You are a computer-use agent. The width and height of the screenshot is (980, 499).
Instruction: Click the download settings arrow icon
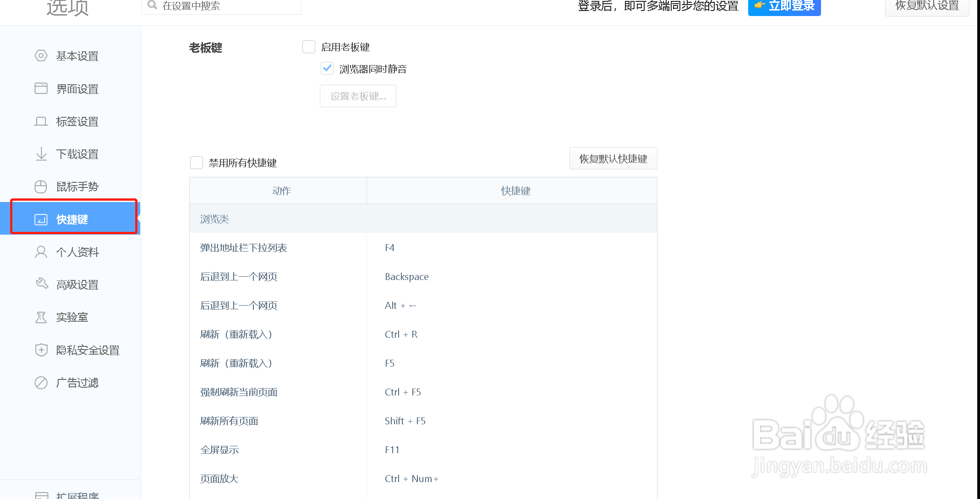[x=41, y=154]
